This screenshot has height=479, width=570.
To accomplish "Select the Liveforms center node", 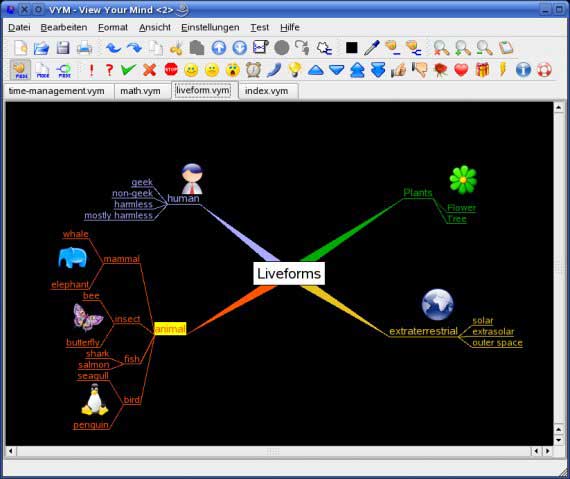I will click(289, 274).
